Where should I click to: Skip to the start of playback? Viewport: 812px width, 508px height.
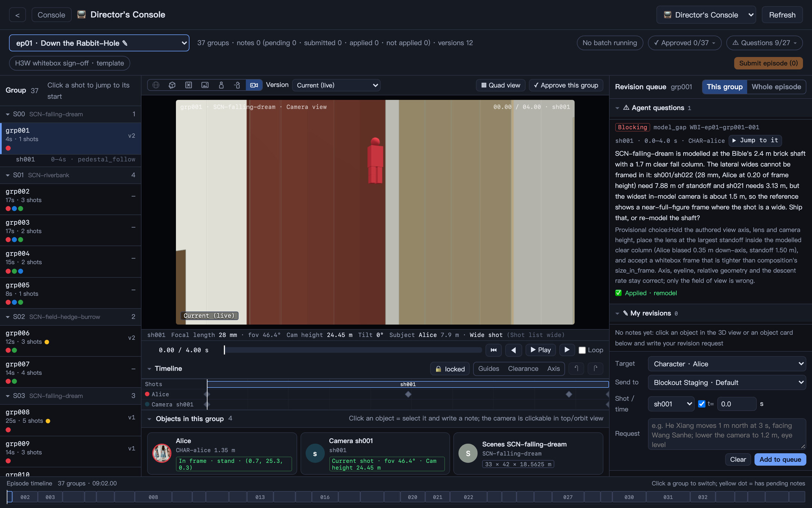[494, 350]
